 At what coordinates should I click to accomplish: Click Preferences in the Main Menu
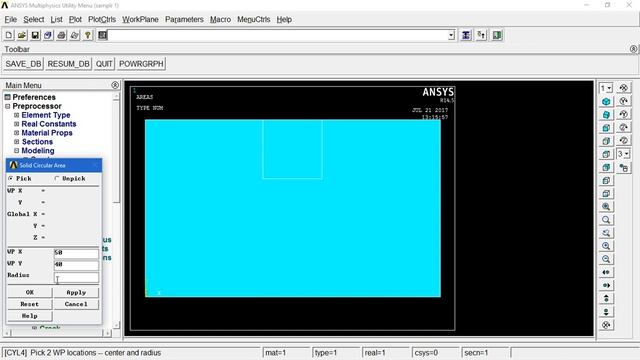coord(34,97)
